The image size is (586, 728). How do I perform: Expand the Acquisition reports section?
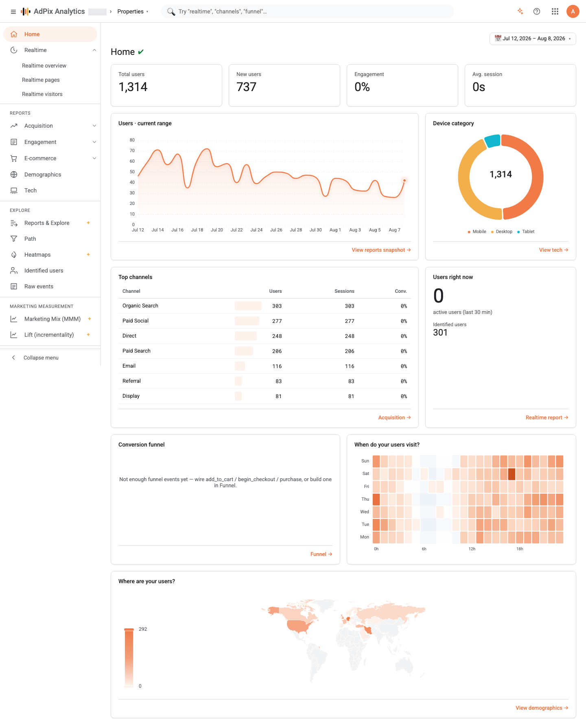(94, 126)
